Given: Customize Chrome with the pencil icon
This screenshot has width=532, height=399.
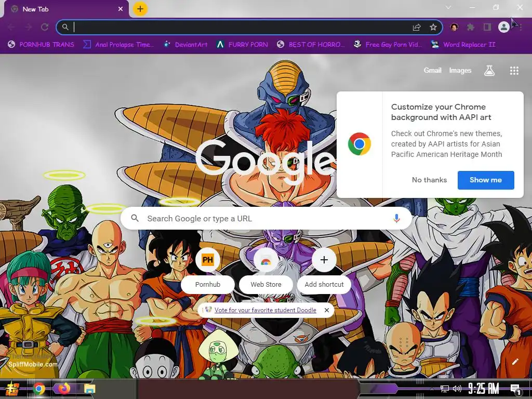Looking at the screenshot, I should pos(515,362).
